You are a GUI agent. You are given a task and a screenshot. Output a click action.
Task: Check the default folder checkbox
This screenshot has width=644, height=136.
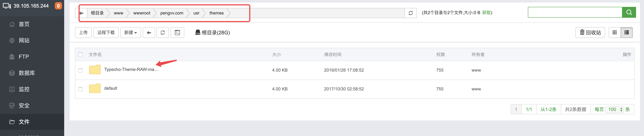click(80, 89)
